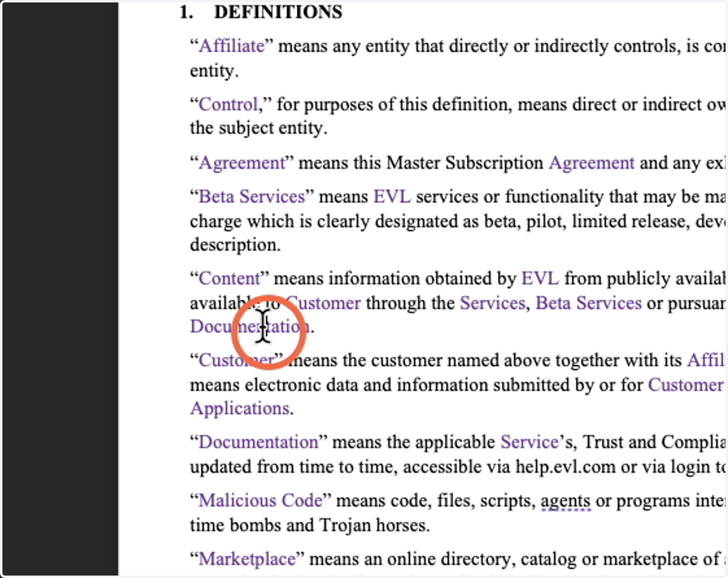Click the quoted defined term "Content"
The height and width of the screenshot is (578, 728).
tap(229, 279)
